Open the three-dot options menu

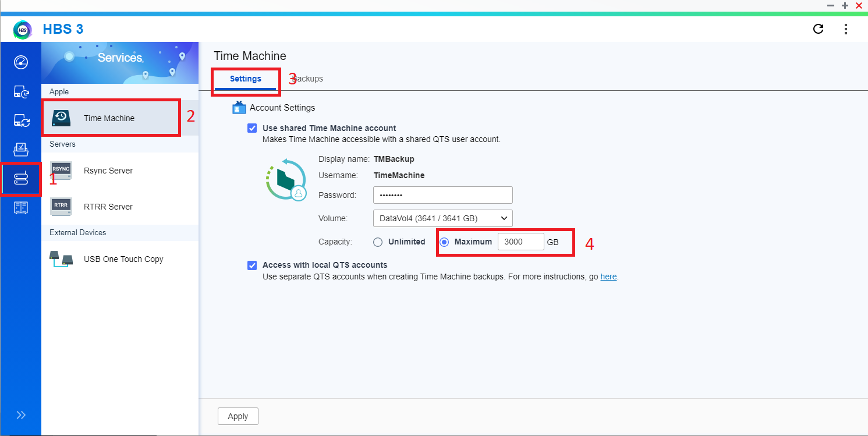[846, 29]
